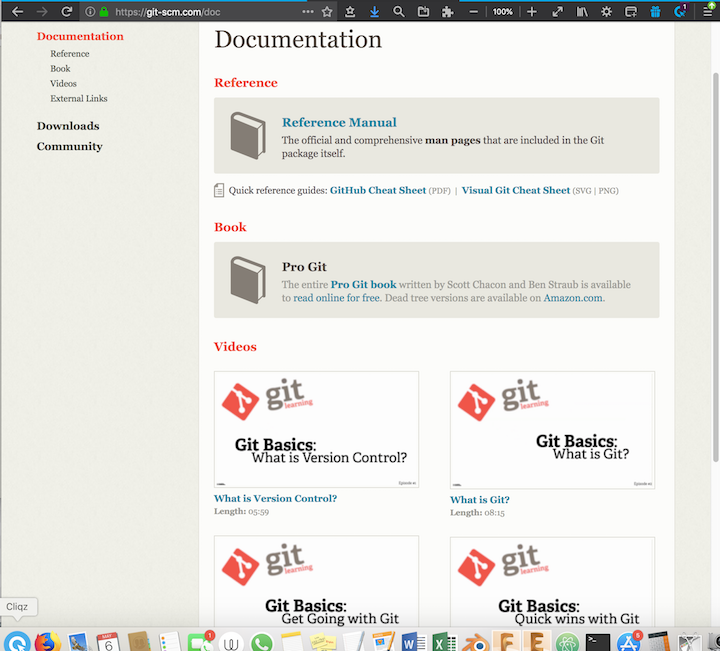Open Visual Git Cheat Sheet link
720x651 pixels.
point(516,191)
